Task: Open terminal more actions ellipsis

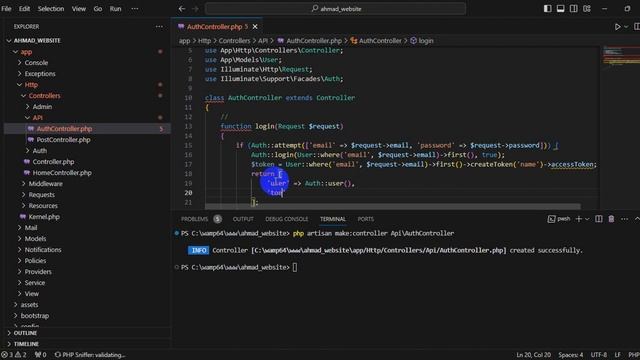Action: click(x=624, y=219)
